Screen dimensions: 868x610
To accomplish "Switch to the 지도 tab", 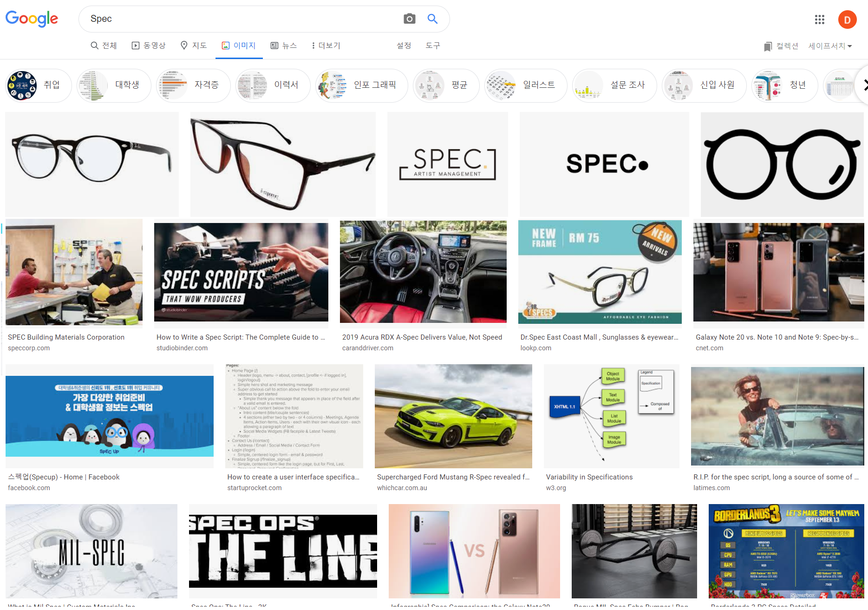I will click(x=193, y=46).
